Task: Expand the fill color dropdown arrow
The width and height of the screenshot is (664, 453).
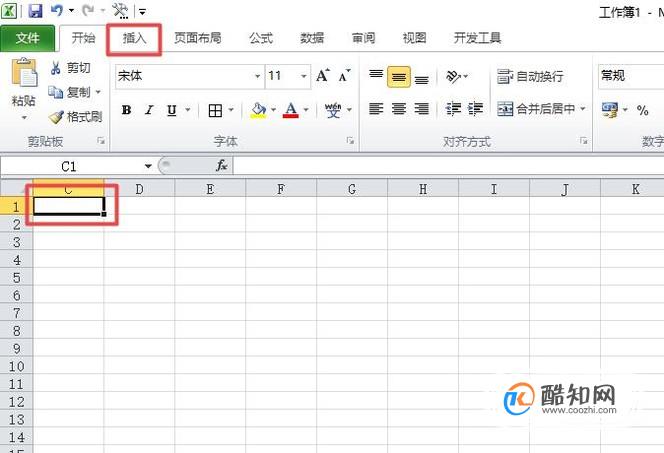Action: pos(274,110)
